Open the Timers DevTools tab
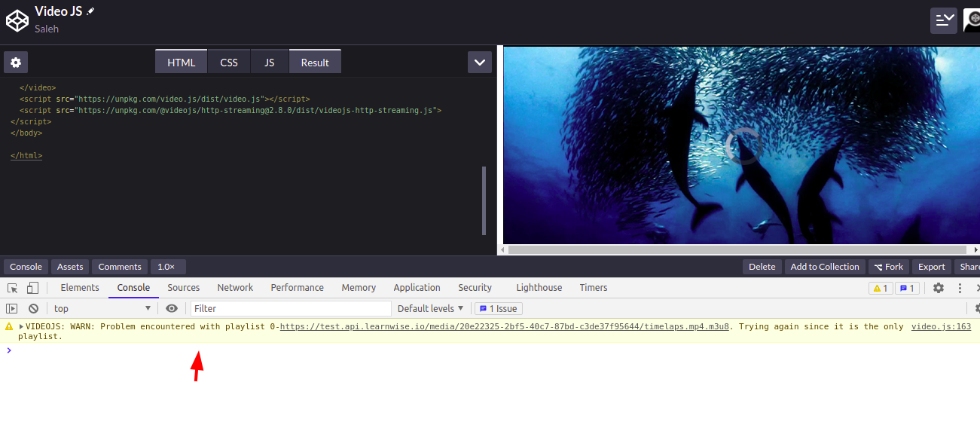This screenshot has width=980, height=422. click(594, 288)
